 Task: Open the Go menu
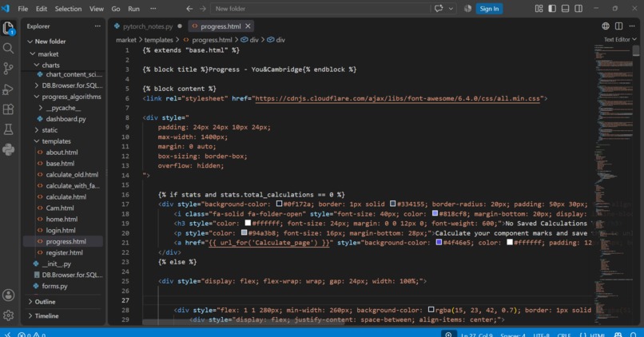[x=116, y=9]
